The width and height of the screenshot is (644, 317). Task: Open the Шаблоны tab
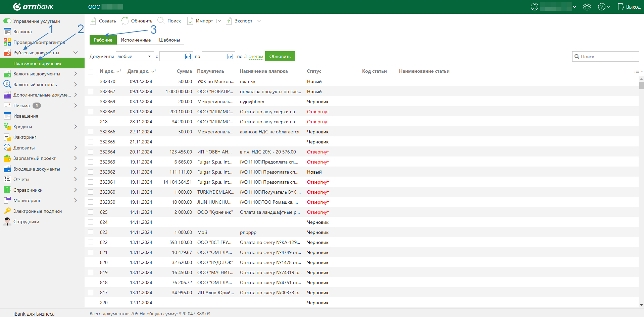[169, 40]
